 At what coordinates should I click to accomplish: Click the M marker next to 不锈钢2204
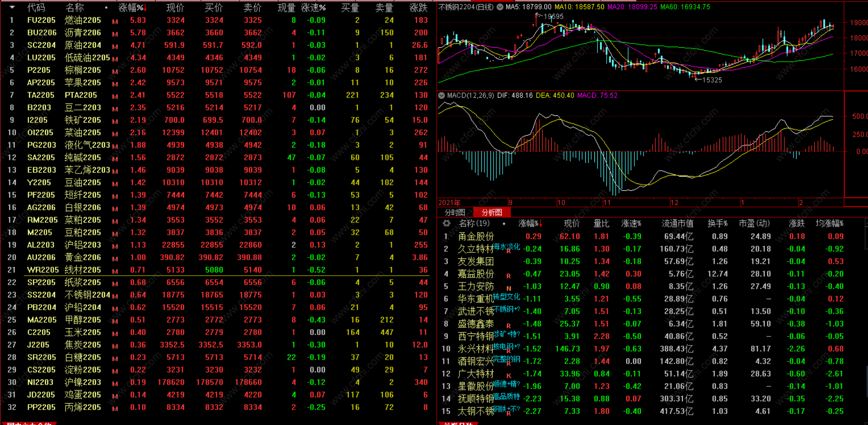(115, 296)
